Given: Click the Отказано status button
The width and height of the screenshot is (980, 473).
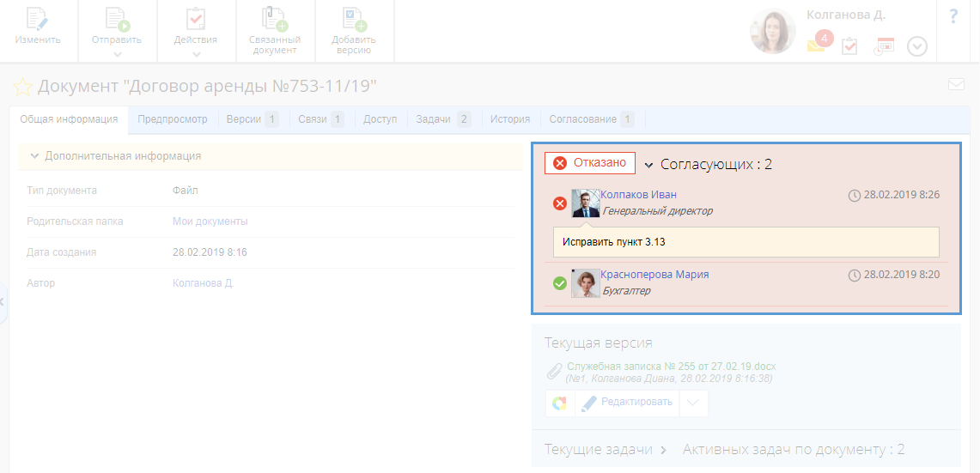Looking at the screenshot, I should pyautogui.click(x=590, y=163).
